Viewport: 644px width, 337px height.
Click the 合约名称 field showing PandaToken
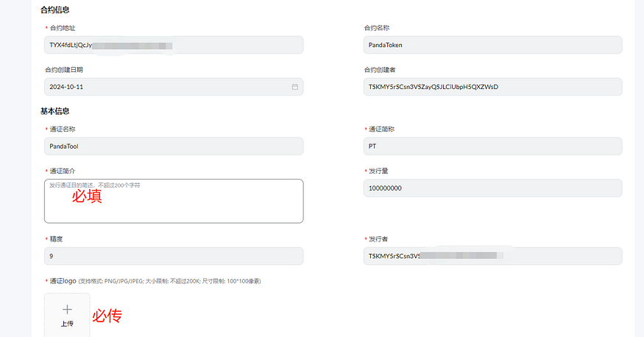coord(493,45)
